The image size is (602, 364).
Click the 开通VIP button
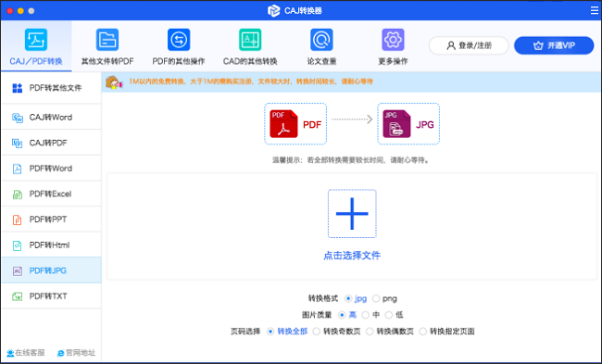click(x=554, y=45)
